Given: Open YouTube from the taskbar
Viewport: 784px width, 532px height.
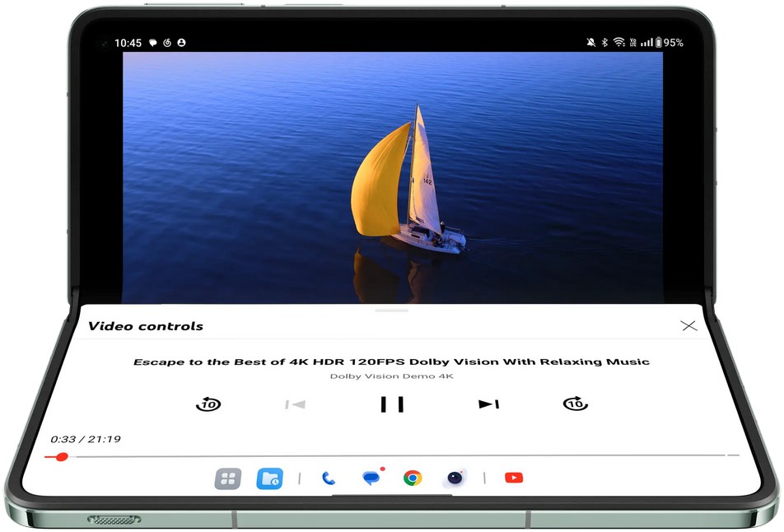Looking at the screenshot, I should pos(514,478).
